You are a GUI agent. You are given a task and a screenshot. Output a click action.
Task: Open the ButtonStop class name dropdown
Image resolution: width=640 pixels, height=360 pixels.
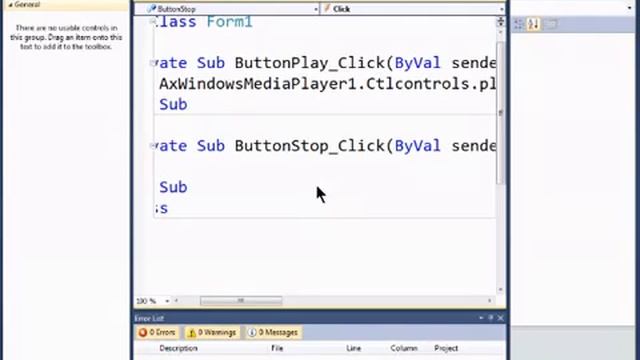[316, 9]
